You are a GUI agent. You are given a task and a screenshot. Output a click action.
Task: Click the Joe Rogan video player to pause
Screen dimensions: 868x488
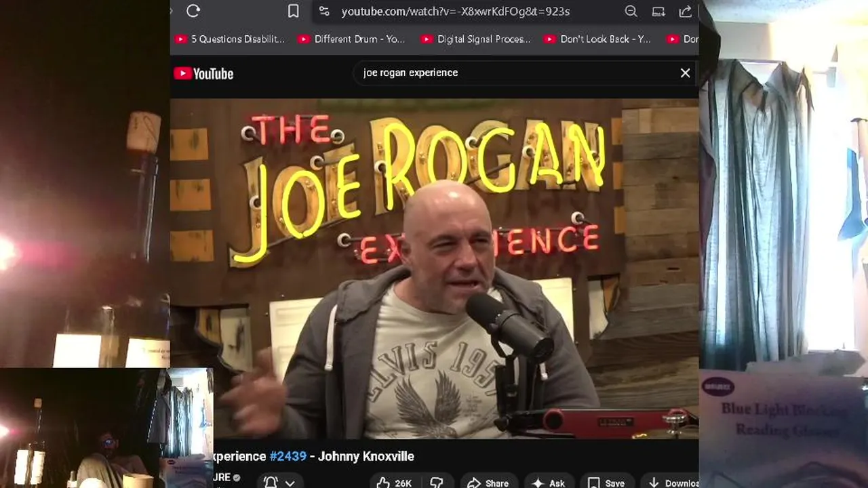point(434,269)
